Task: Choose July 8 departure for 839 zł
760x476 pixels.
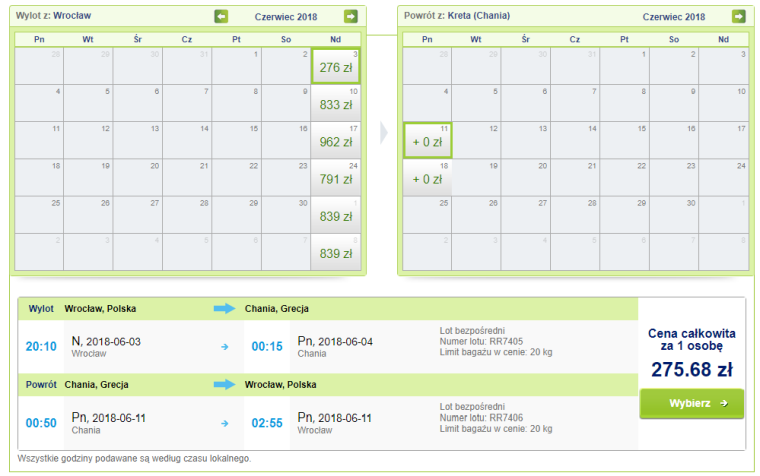Action: click(x=335, y=252)
